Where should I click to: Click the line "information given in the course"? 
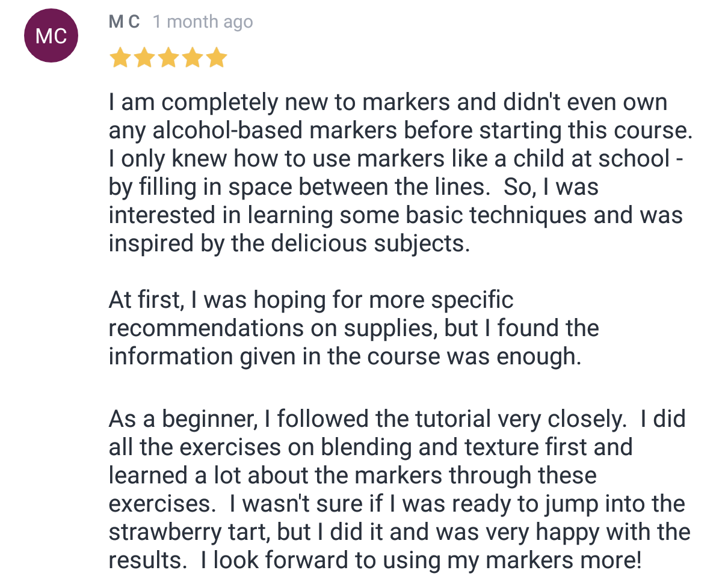coord(345,357)
